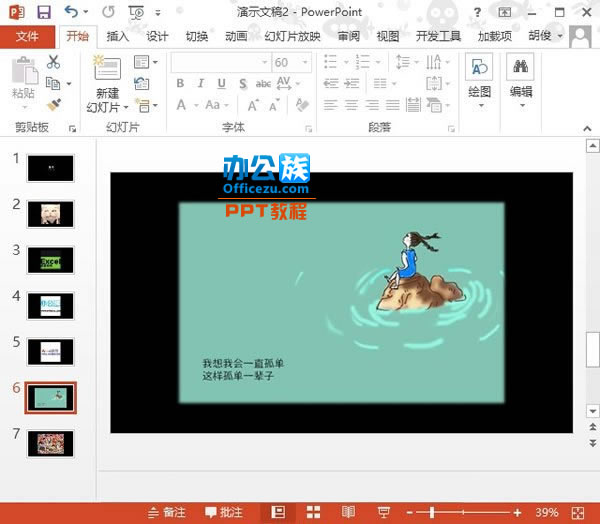Expand the numbering list dropdown
Image resolution: width=600 pixels, height=524 pixels.
coord(378,62)
